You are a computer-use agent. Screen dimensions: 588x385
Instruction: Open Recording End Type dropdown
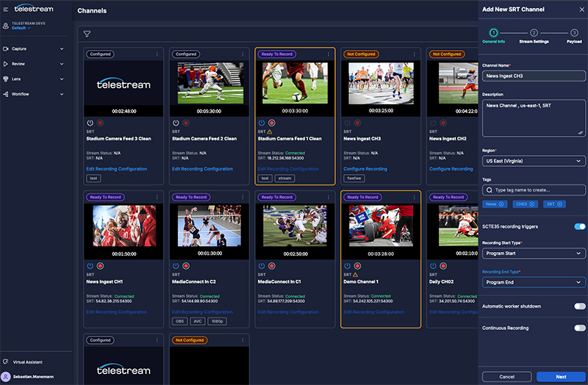[x=534, y=282]
